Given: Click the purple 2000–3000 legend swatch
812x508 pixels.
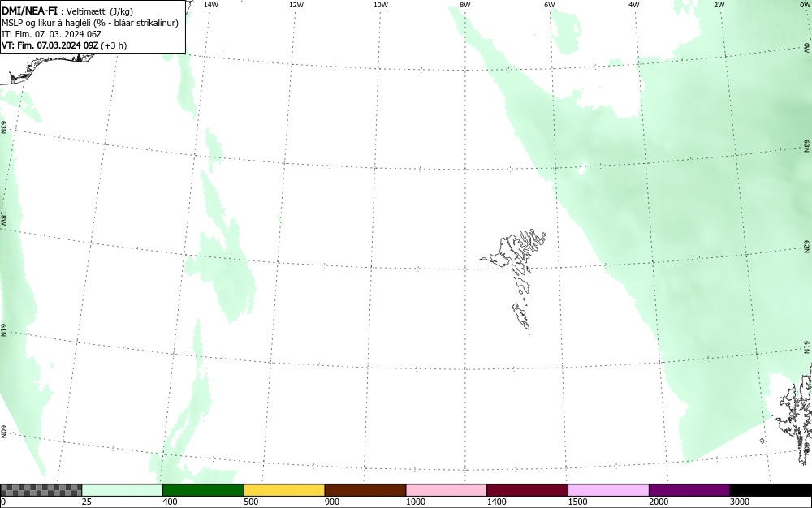Looking at the screenshot, I should pos(689,490).
